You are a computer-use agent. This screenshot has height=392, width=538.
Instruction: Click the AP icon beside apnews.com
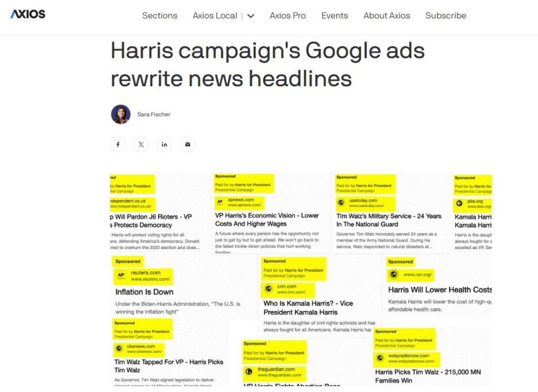tap(220, 202)
